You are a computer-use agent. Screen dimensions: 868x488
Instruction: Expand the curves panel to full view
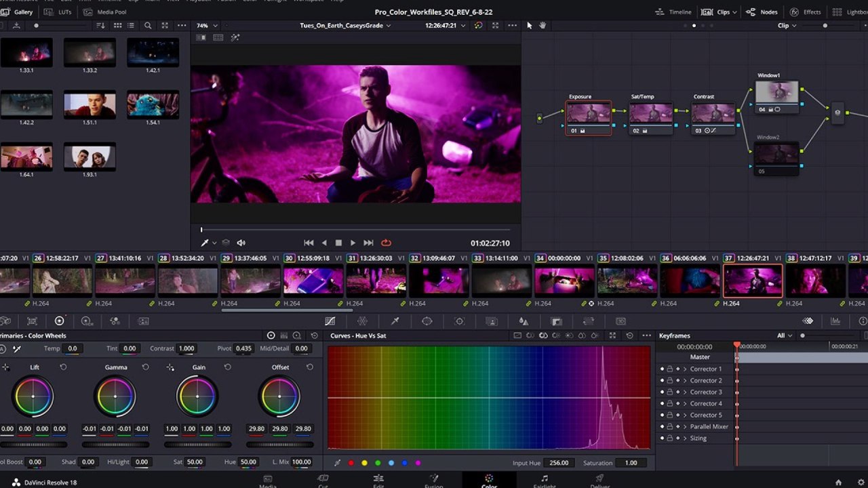613,335
